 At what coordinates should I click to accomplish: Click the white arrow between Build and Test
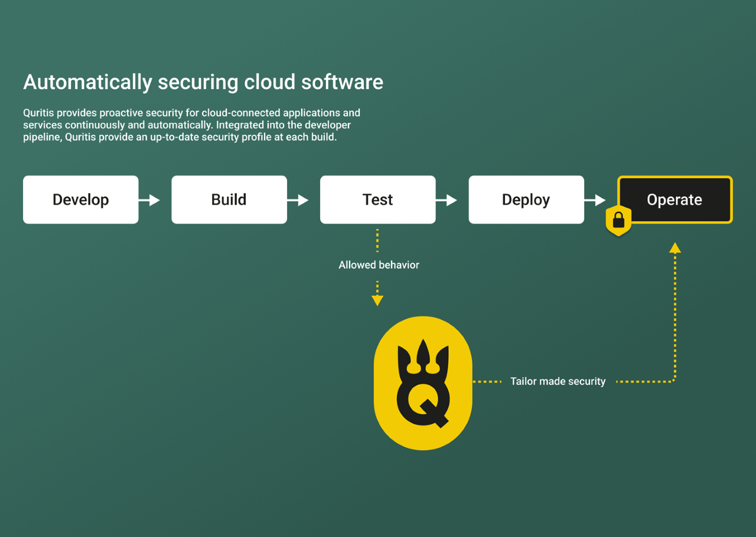[x=298, y=200]
